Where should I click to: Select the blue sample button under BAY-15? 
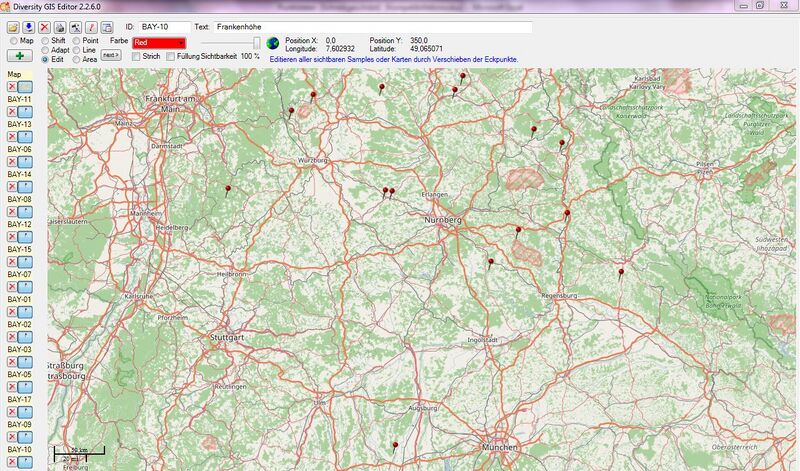click(26, 262)
